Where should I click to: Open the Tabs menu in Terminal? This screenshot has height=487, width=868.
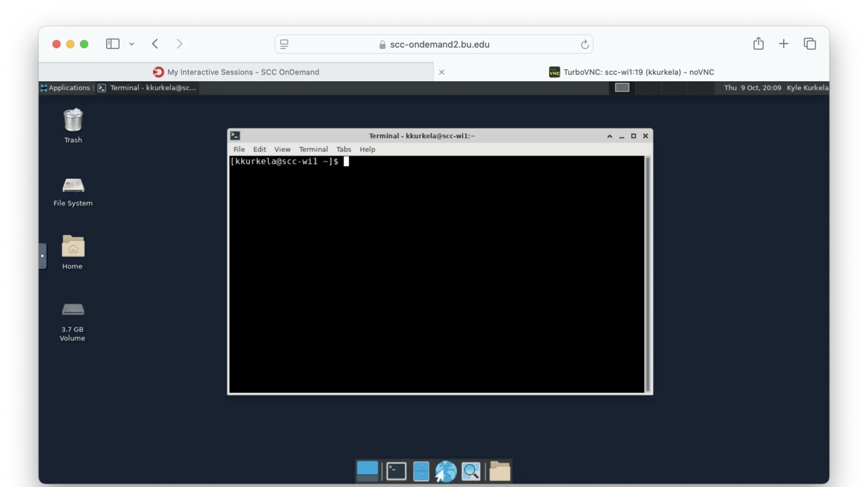(343, 149)
